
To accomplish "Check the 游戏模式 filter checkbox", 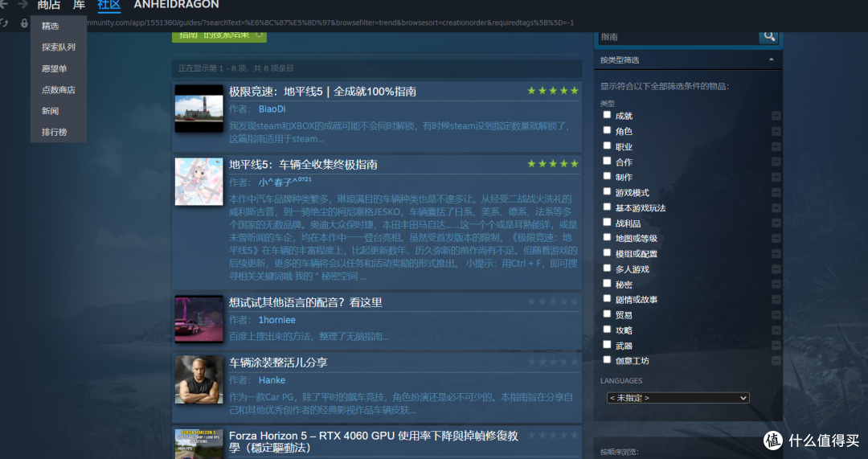I will point(607,191).
